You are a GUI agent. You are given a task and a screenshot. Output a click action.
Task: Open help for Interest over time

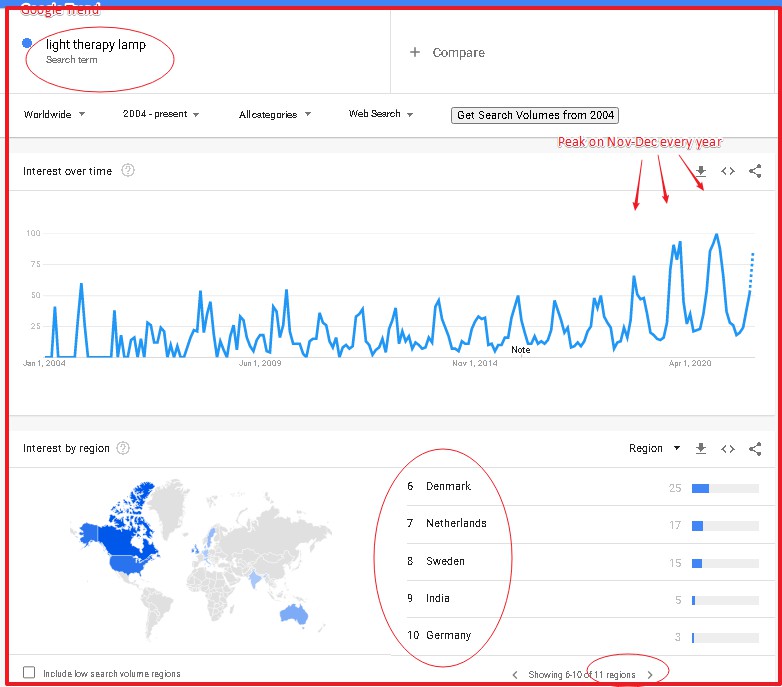coord(128,171)
